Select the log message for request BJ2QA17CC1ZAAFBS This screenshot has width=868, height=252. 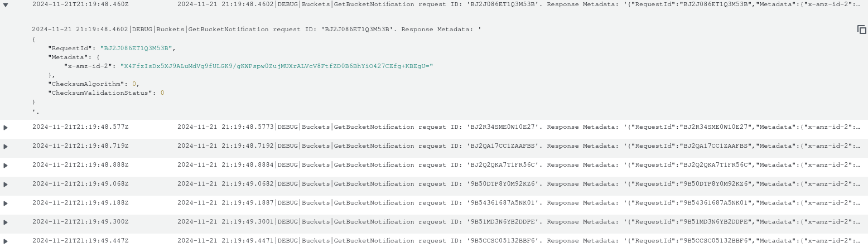pyautogui.click(x=522, y=146)
